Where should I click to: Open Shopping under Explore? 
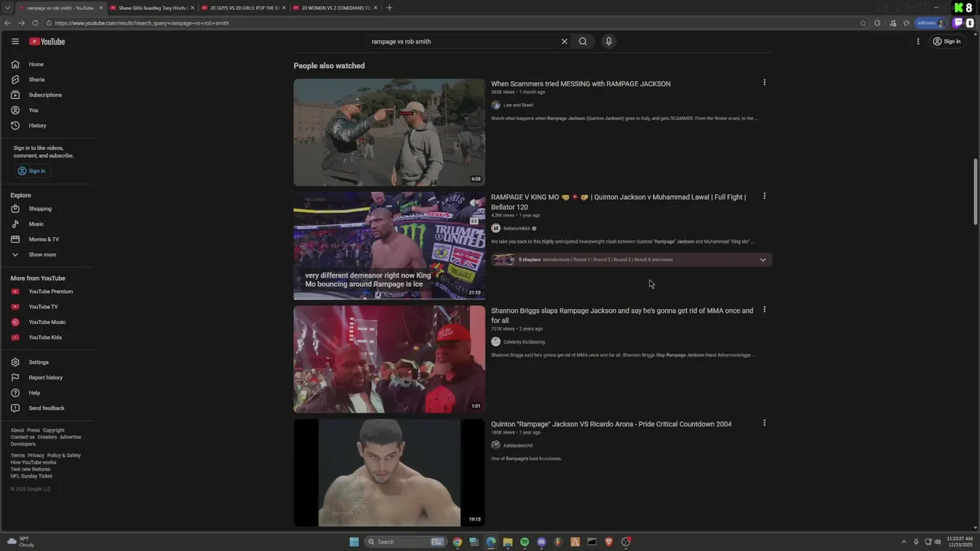(x=40, y=209)
